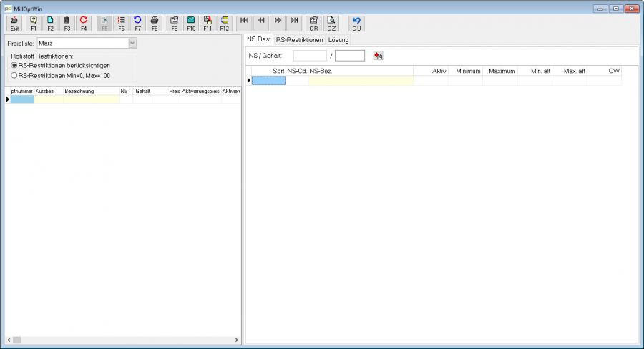Go to previous record arrow

[x=261, y=24]
